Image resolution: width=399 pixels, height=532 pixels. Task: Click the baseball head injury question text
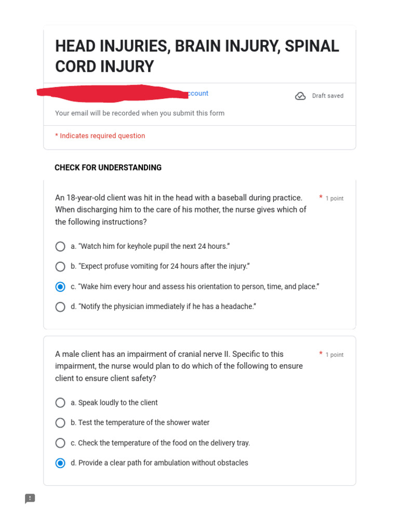coord(180,210)
